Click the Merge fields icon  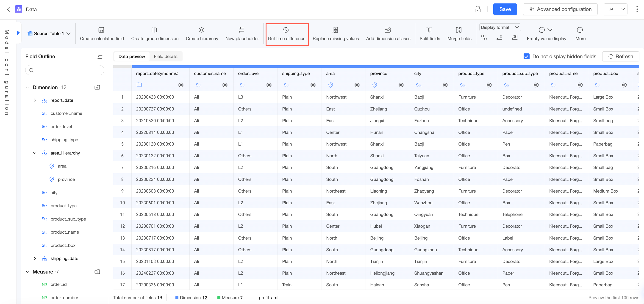pos(458,30)
